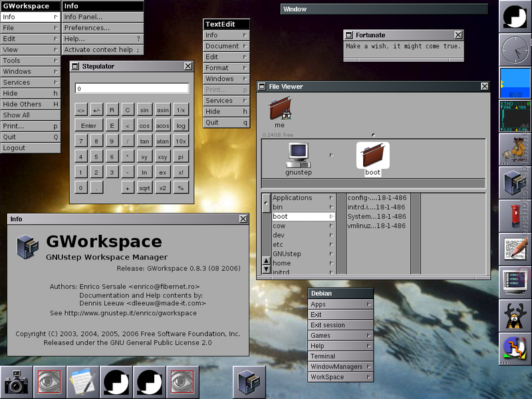Open the camera app in the dock

16,382
